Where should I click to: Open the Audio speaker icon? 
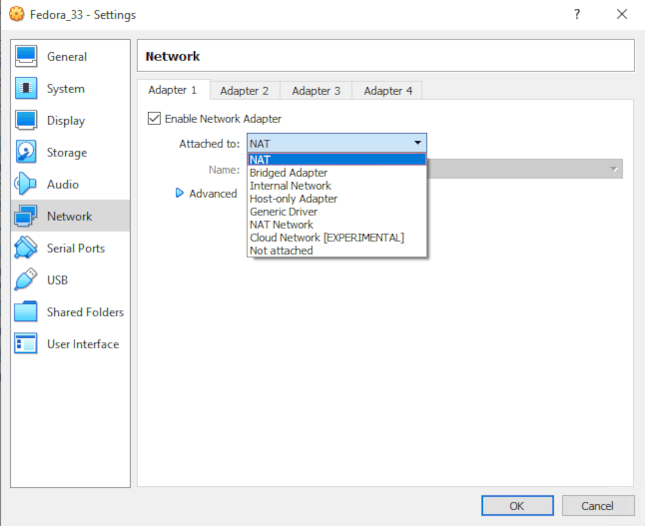point(27,185)
